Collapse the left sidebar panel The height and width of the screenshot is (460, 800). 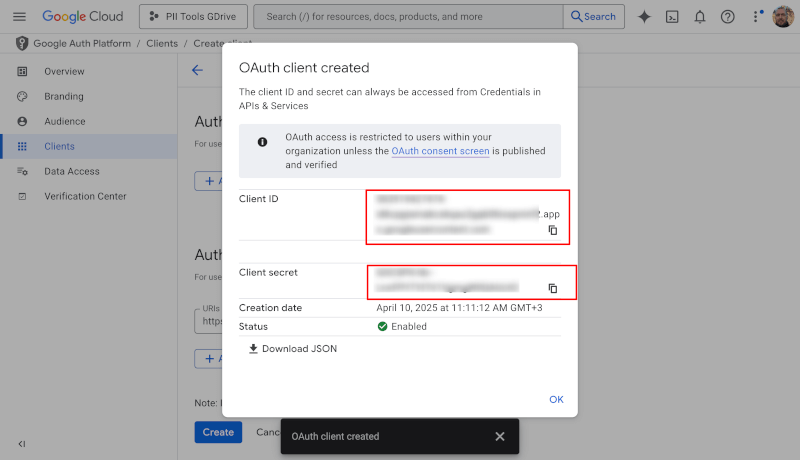click(21, 444)
